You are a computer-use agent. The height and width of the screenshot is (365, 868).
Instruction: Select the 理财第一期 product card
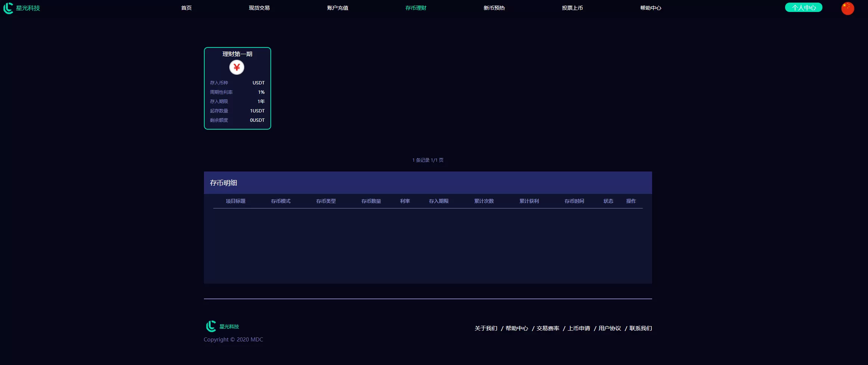(238, 89)
